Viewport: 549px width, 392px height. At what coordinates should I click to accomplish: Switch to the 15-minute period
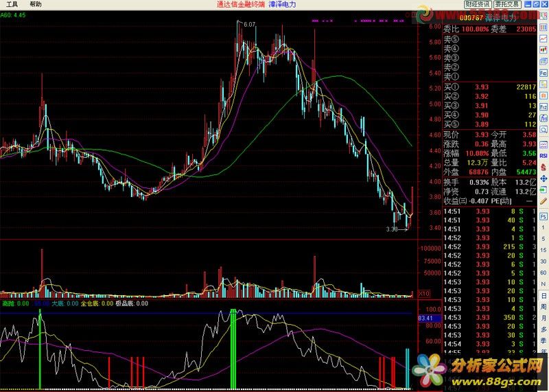(x=544, y=250)
